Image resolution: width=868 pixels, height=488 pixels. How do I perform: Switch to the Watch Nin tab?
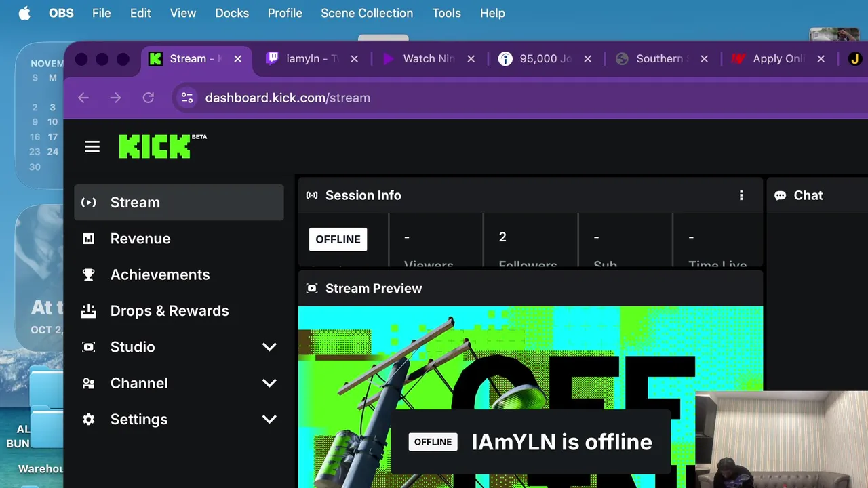(x=429, y=59)
